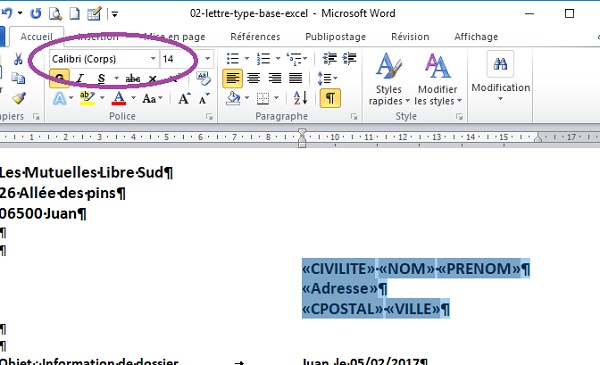Image resolution: width=600 pixels, height=365 pixels.
Task: Increase the paragraph indent
Action: point(349,59)
